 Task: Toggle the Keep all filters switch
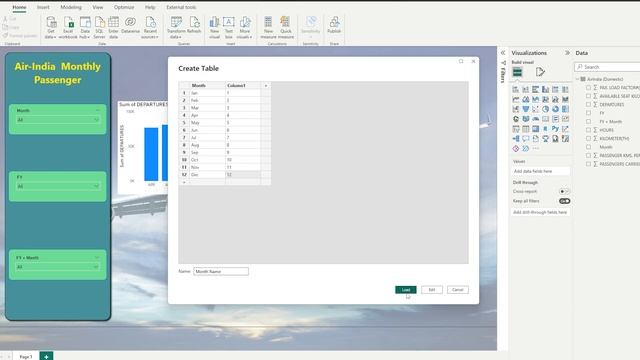click(564, 201)
